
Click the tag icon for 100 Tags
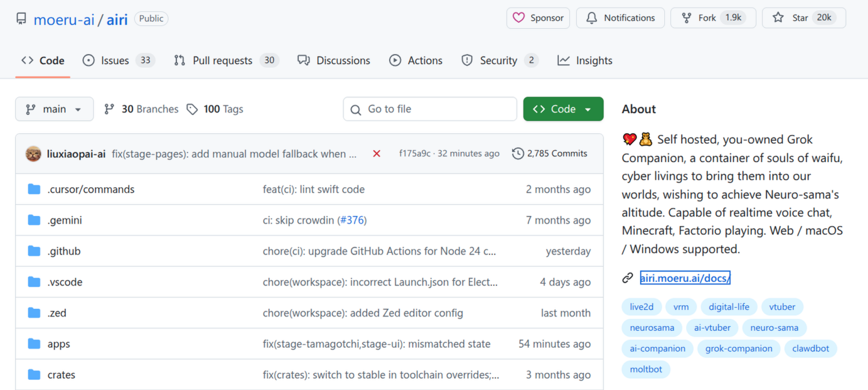pyautogui.click(x=193, y=109)
